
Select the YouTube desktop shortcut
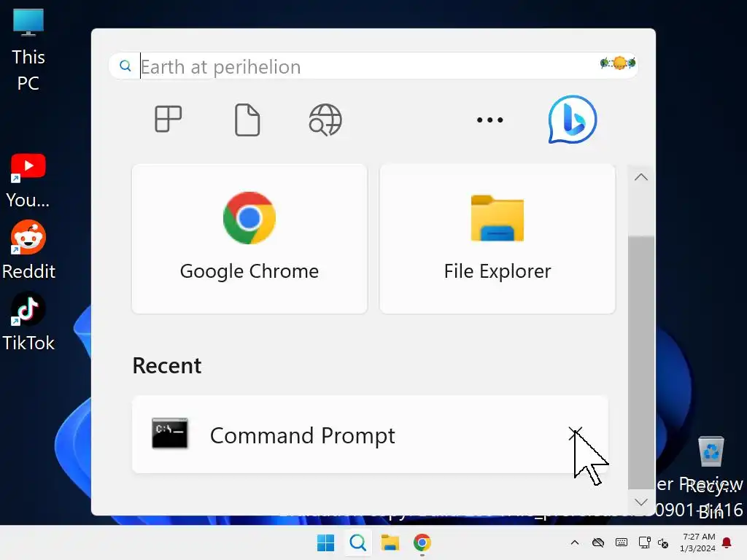(28, 181)
